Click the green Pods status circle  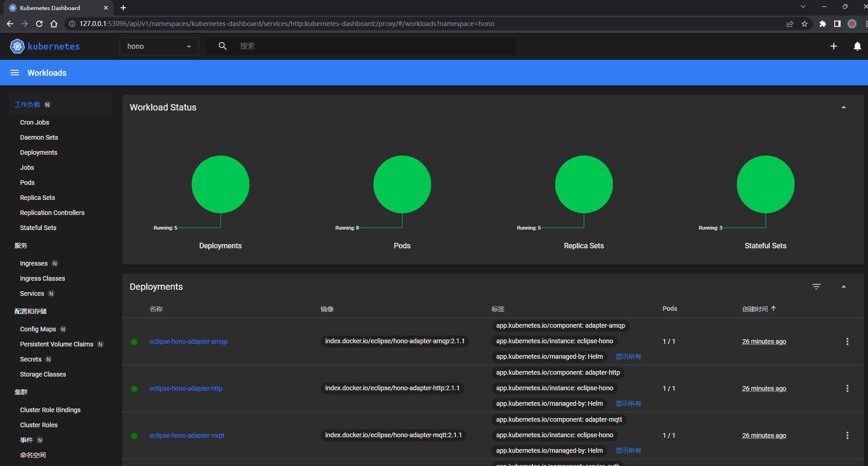[402, 184]
